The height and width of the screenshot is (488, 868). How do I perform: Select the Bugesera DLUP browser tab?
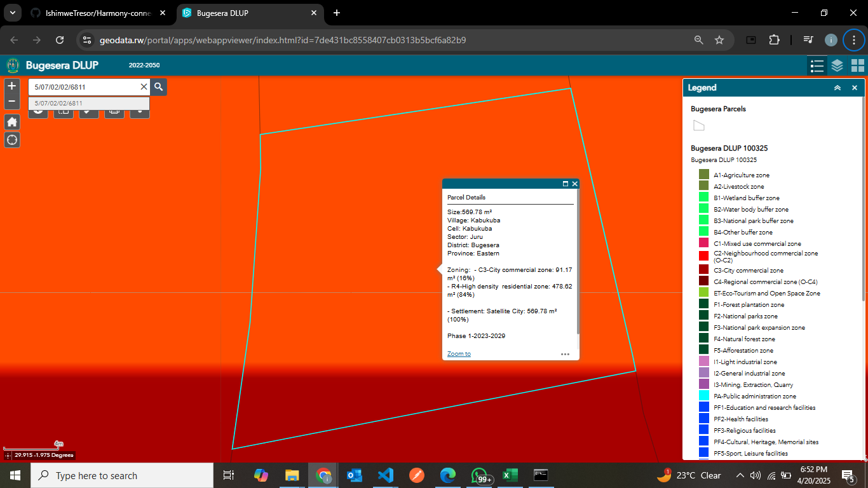(x=250, y=13)
